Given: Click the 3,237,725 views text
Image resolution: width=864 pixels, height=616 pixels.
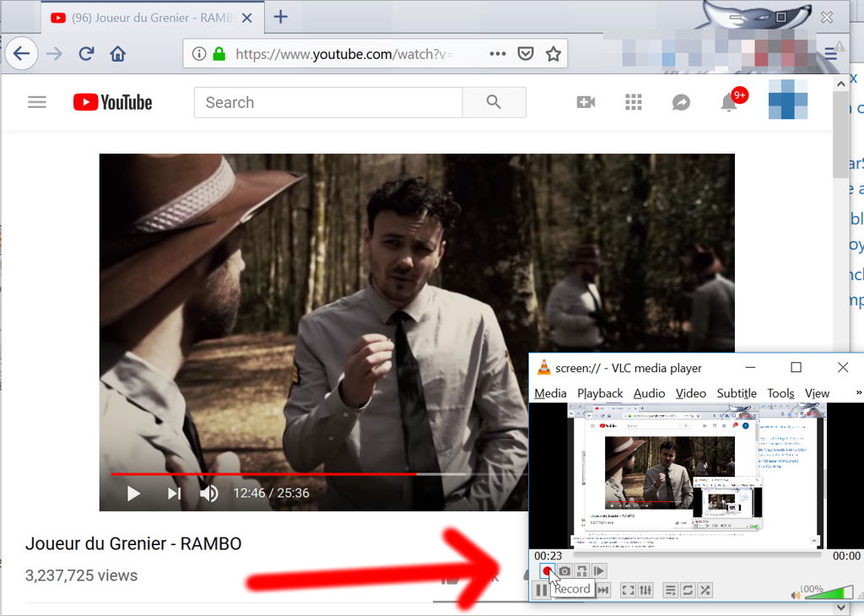Looking at the screenshot, I should coord(82,575).
